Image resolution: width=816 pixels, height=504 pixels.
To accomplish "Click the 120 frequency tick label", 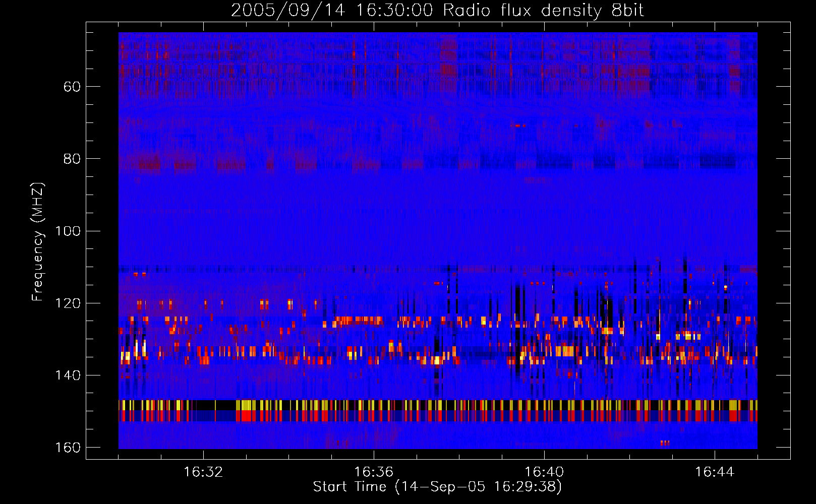I will tap(68, 303).
